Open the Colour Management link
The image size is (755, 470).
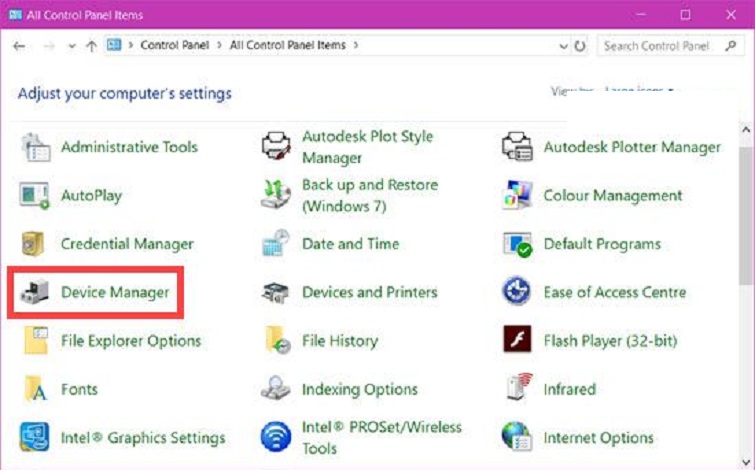click(x=613, y=196)
